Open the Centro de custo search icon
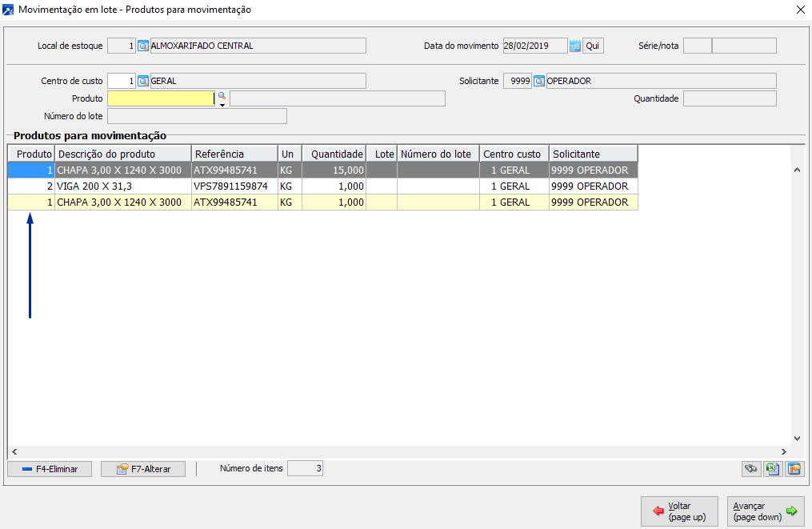The width and height of the screenshot is (812, 529). (143, 81)
